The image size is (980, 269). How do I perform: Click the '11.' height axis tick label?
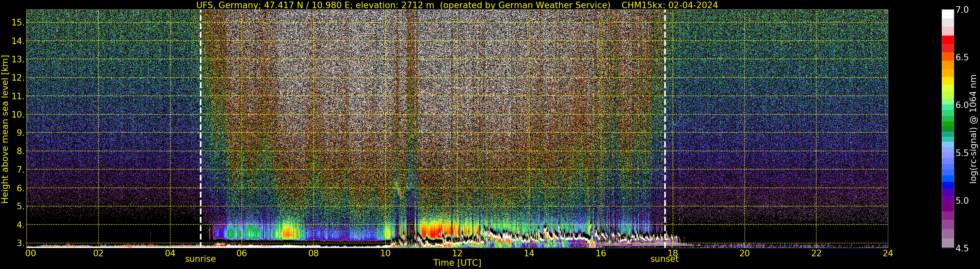pyautogui.click(x=18, y=97)
